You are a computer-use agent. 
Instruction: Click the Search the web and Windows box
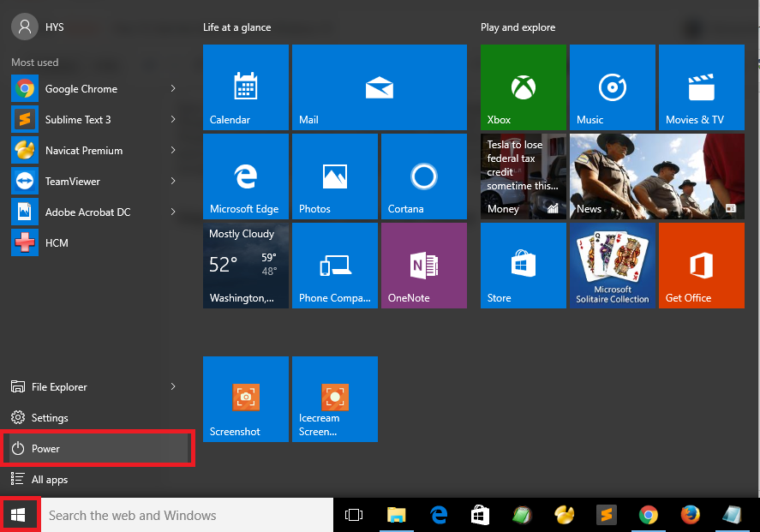187,515
